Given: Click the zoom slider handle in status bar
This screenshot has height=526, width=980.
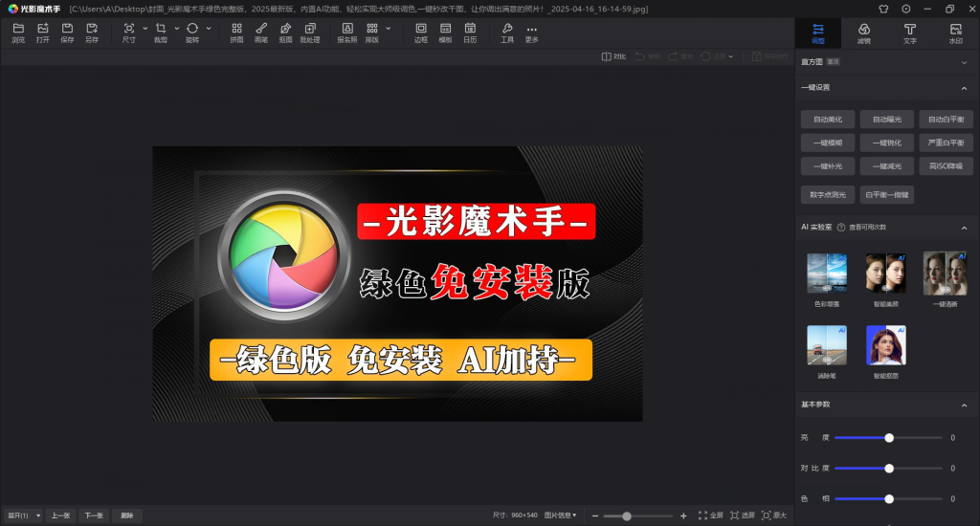Looking at the screenshot, I should [626, 516].
